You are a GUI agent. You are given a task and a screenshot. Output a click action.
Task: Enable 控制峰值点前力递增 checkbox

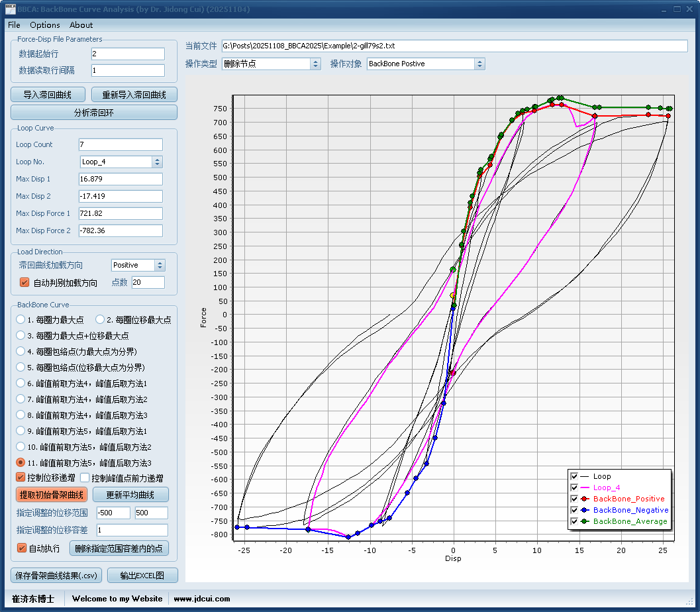tap(85, 478)
